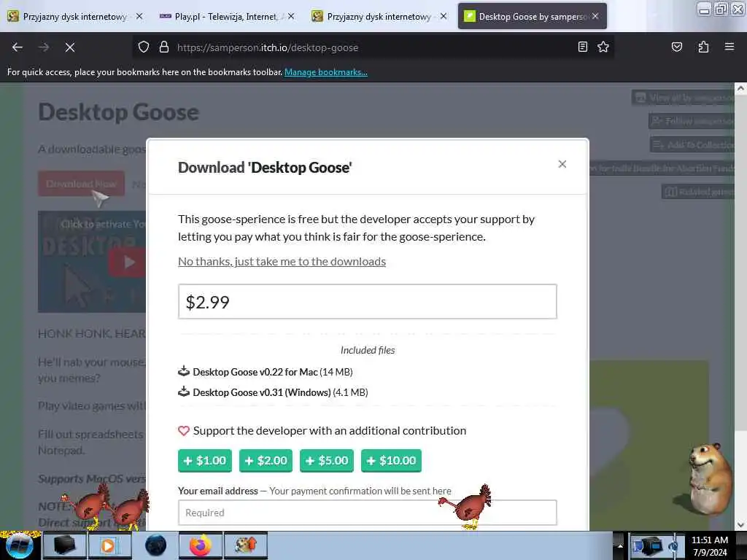Toggle reader view icon in address bar
This screenshot has width=747, height=560.
point(583,47)
